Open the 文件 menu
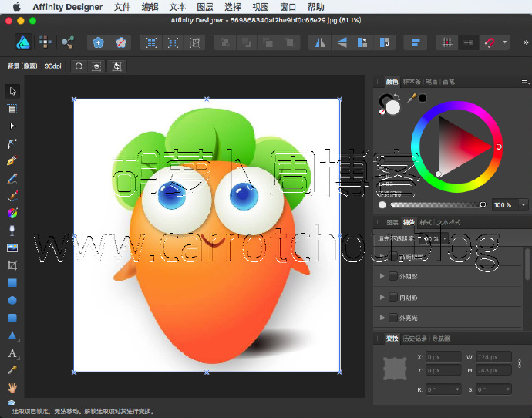 point(122,7)
